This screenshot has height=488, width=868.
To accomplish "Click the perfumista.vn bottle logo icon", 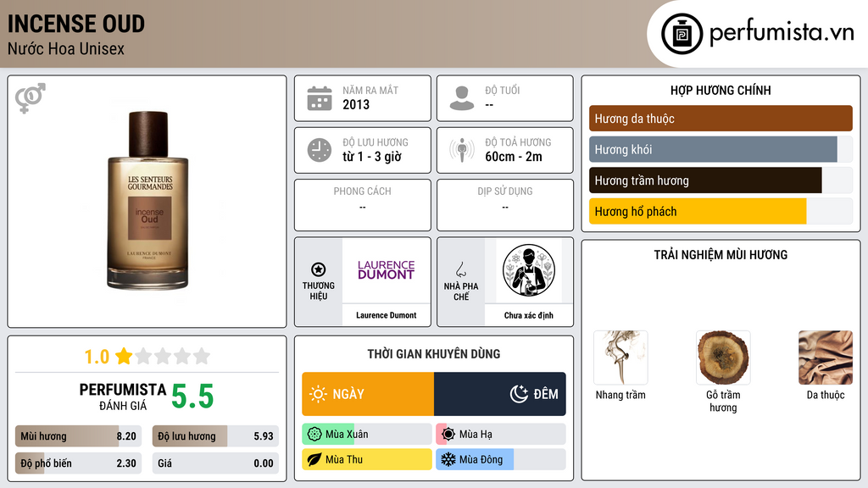I will pyautogui.click(x=682, y=34).
